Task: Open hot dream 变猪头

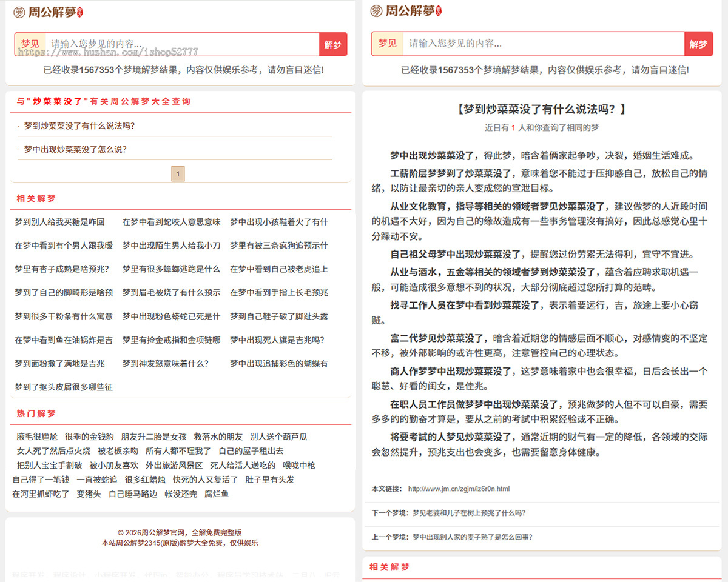Action: (89, 494)
